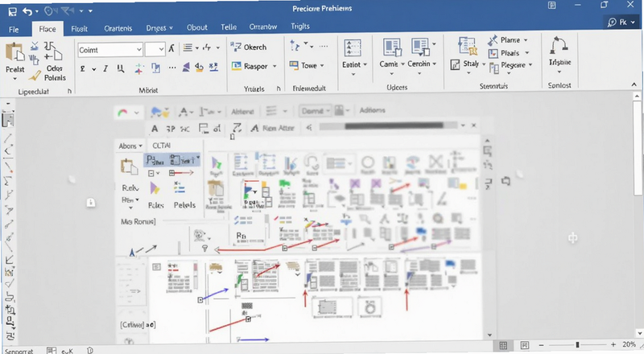Click the scissors cut icon
Image resolution: width=644 pixels, height=354 pixels.
[x=35, y=47]
